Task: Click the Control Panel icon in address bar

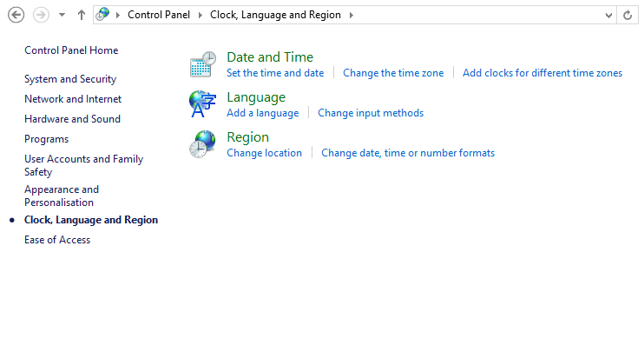Action: pyautogui.click(x=103, y=15)
